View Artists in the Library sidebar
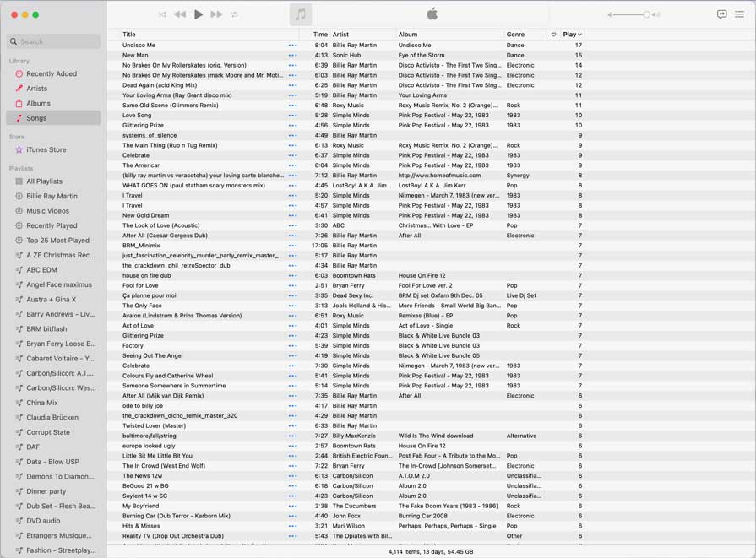Screen dimensions: 756x558 tap(40, 88)
